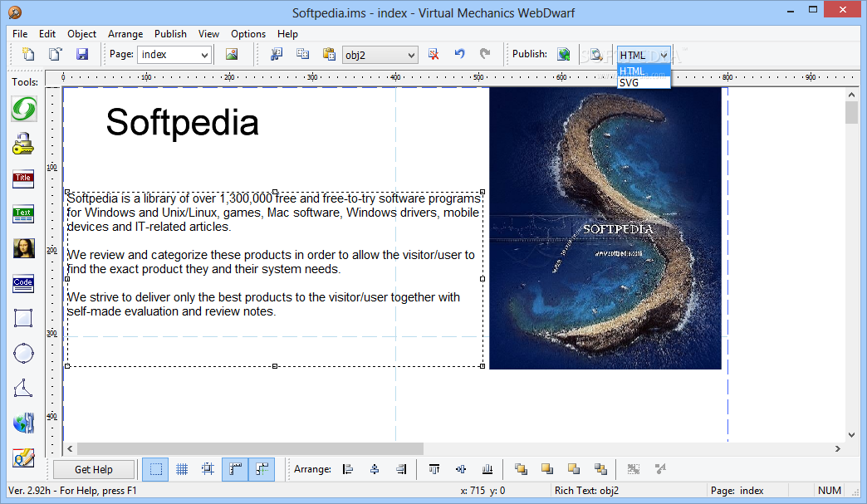Screen dimensions: 867x504
Task: Open the Help menu
Action: click(287, 34)
